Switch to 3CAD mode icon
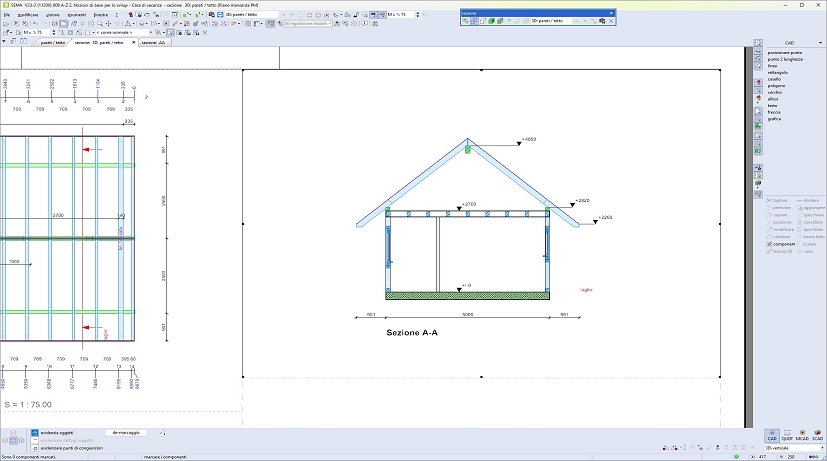Viewport: 827px width, 461px height. (817, 436)
